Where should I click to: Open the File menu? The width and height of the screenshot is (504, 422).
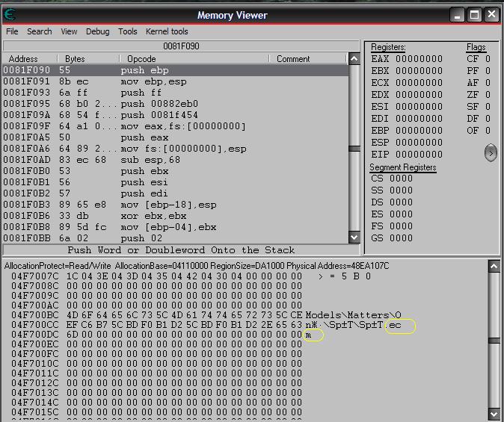point(12,31)
